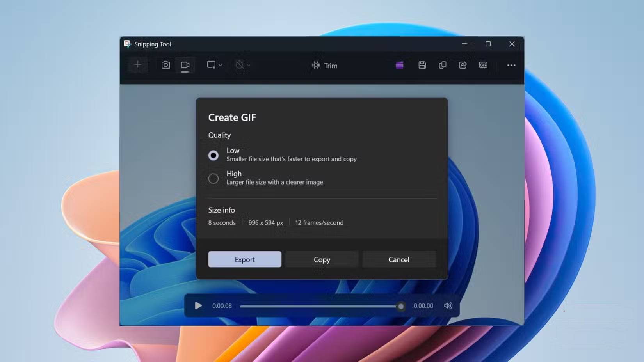Start a new snip with the plus icon

[x=137, y=64]
